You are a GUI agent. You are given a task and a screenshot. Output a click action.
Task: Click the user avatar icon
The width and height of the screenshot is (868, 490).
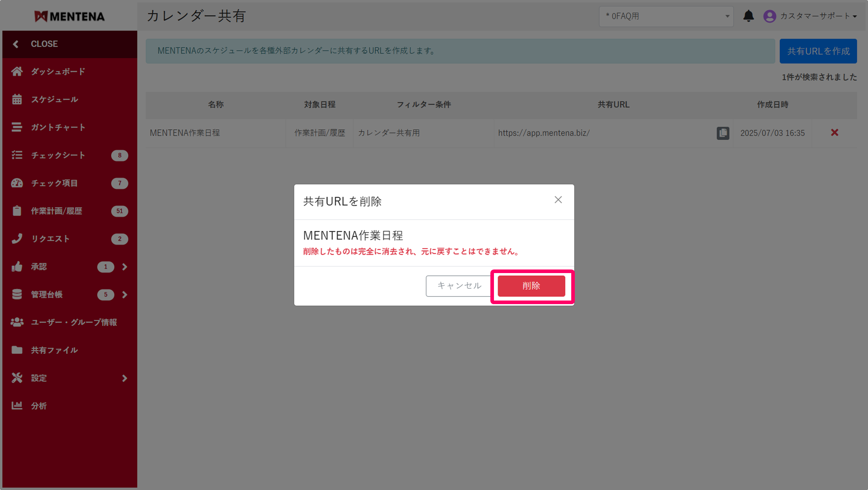tap(769, 16)
